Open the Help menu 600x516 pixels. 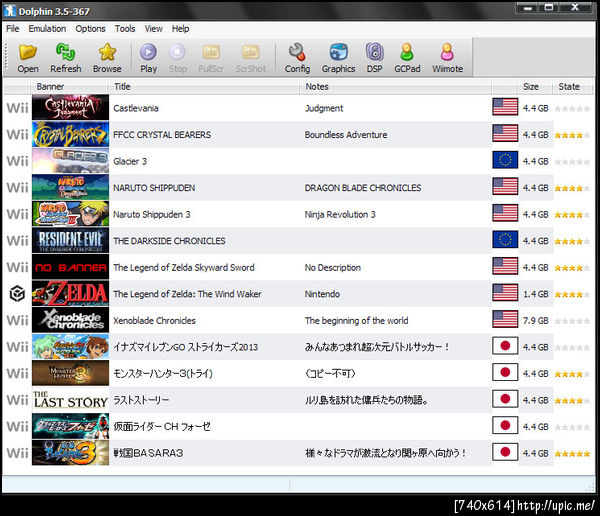tap(180, 29)
